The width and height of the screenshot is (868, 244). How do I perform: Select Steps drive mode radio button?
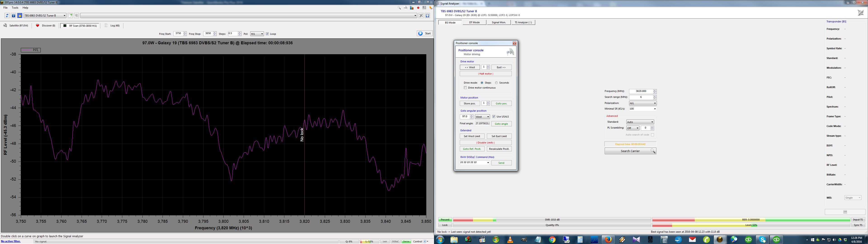482,82
